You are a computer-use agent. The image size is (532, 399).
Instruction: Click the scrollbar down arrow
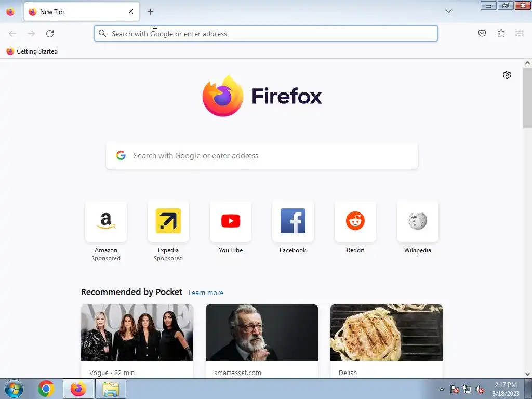(527, 374)
